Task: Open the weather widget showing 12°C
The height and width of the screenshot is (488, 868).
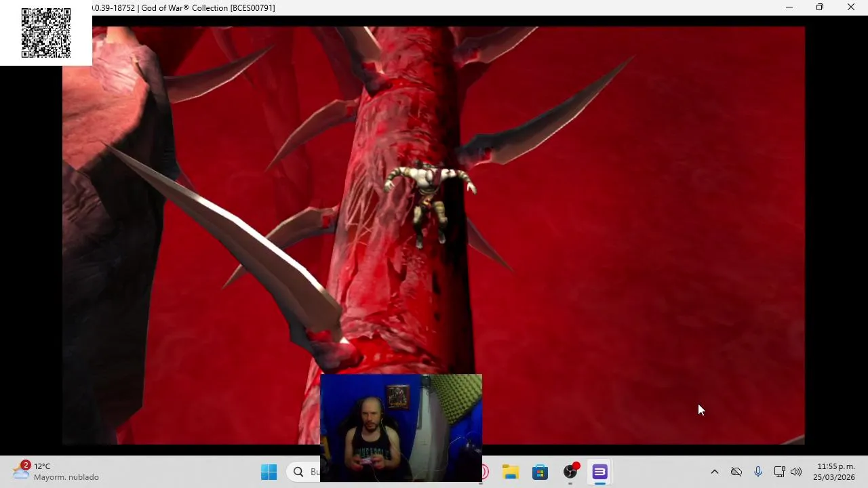Action: point(56,472)
